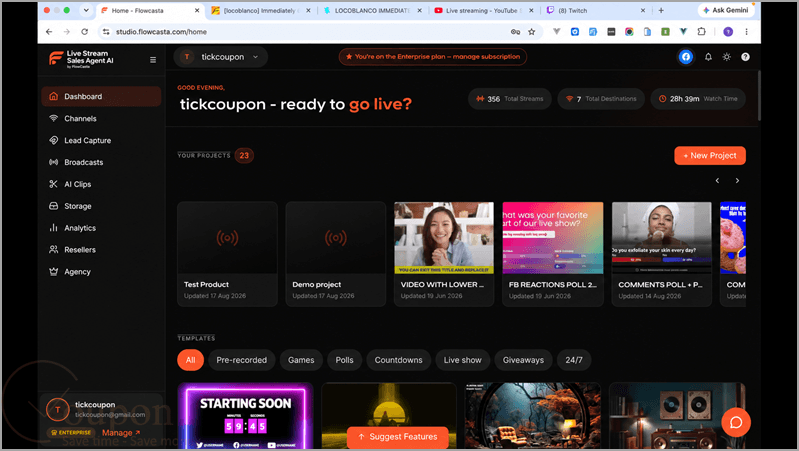Switch to locoblanco browser tab
This screenshot has width=799, height=451.
[261, 10]
